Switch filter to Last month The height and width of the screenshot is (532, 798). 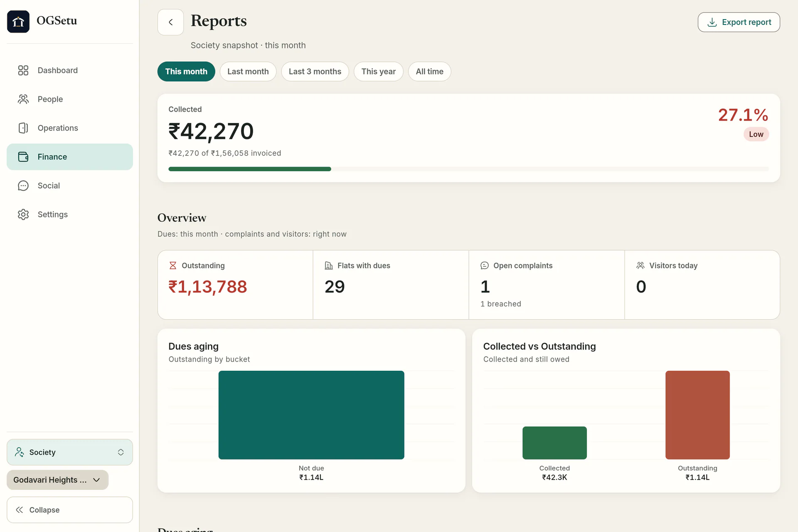(x=248, y=71)
